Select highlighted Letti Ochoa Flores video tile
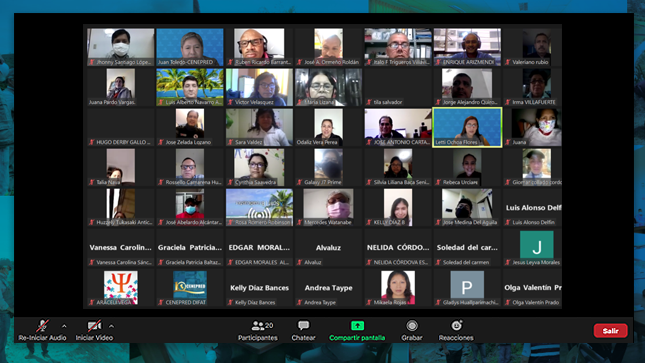Viewport: 645px width, 363px height. 467,127
